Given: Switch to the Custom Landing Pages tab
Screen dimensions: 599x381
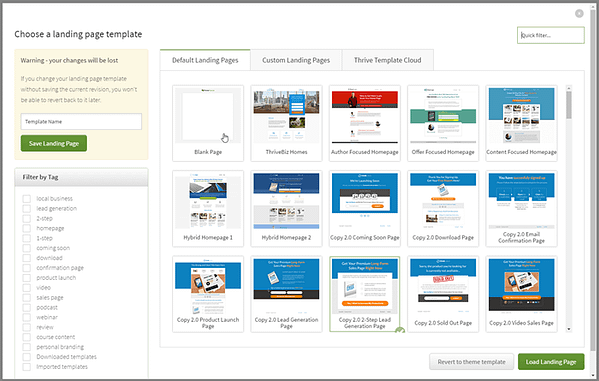Looking at the screenshot, I should click(x=296, y=60).
